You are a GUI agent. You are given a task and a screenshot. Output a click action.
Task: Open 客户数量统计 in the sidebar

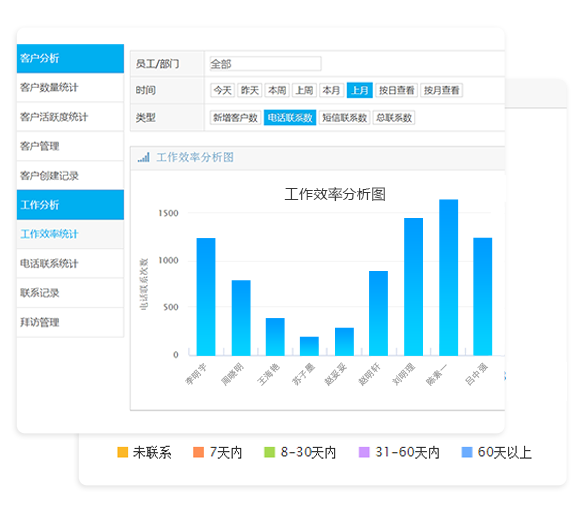pos(70,88)
